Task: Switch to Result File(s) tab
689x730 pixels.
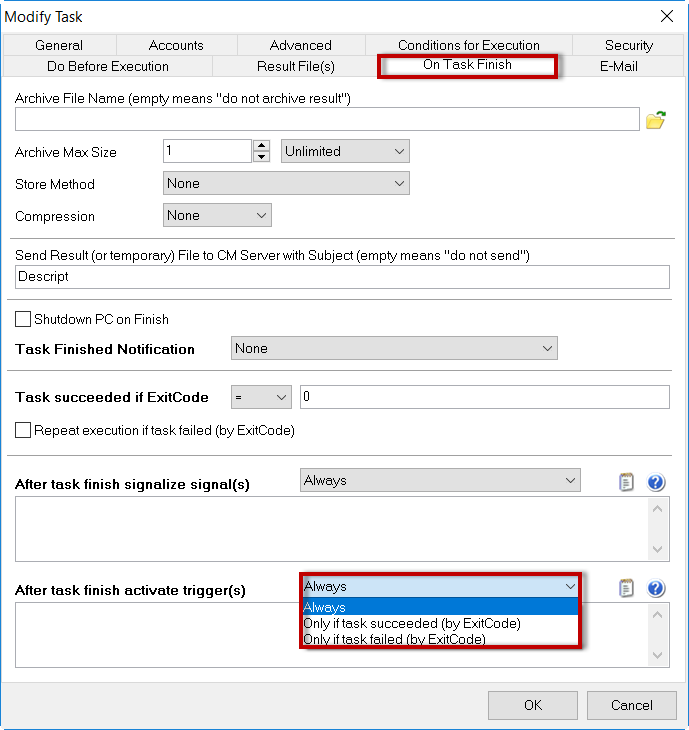Action: point(296,66)
